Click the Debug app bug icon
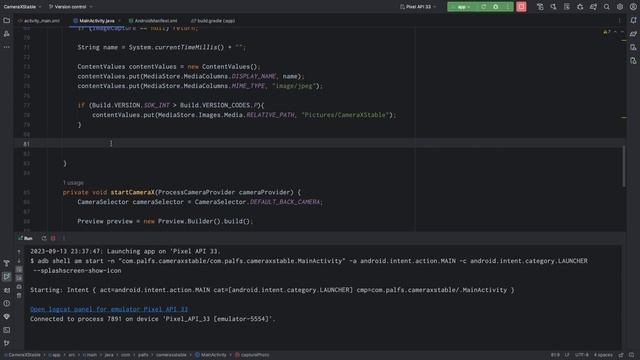 pyautogui.click(x=496, y=7)
